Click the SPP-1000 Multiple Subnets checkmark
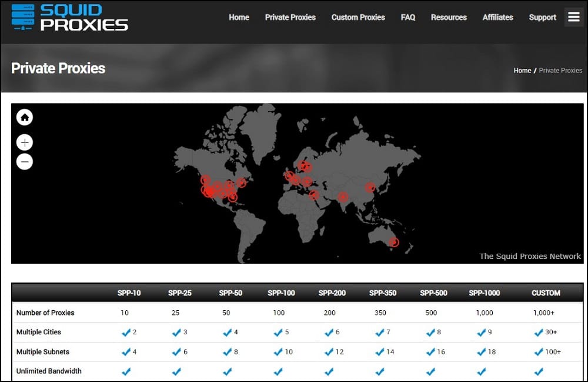Viewport: 588px width, 382px height. click(x=481, y=352)
